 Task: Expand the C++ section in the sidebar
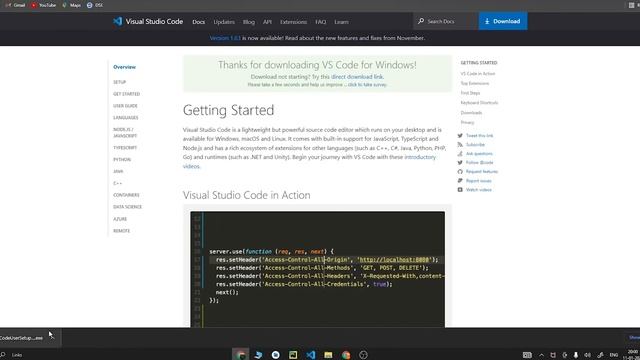pos(118,183)
